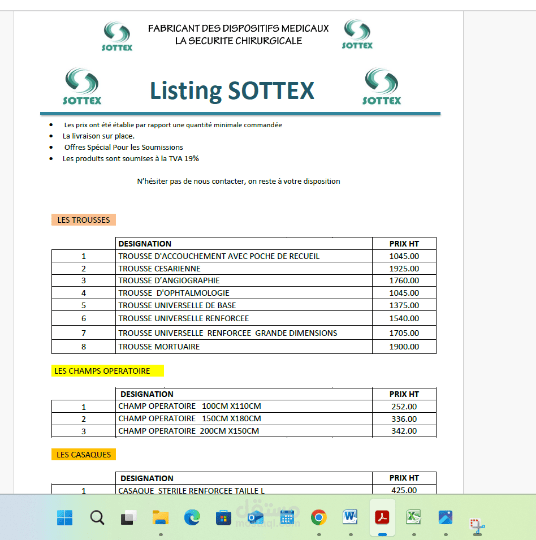The image size is (536, 540).
Task: Click PRIX HT header in the Casaques table
Action: [404, 478]
